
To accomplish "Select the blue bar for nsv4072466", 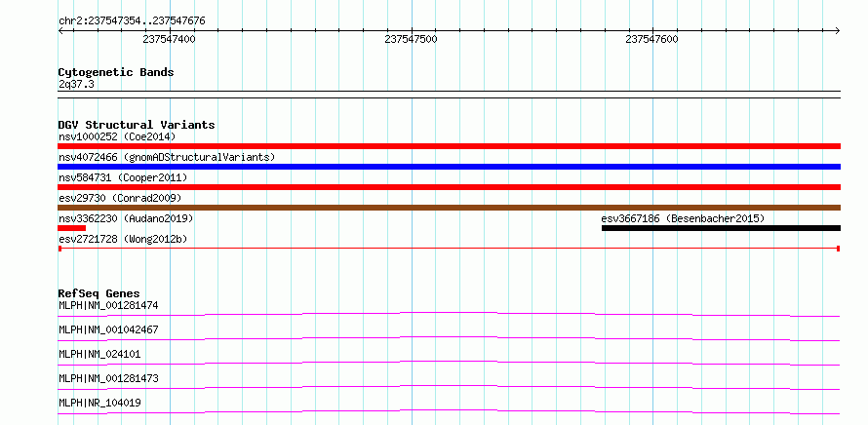I will tap(449, 167).
